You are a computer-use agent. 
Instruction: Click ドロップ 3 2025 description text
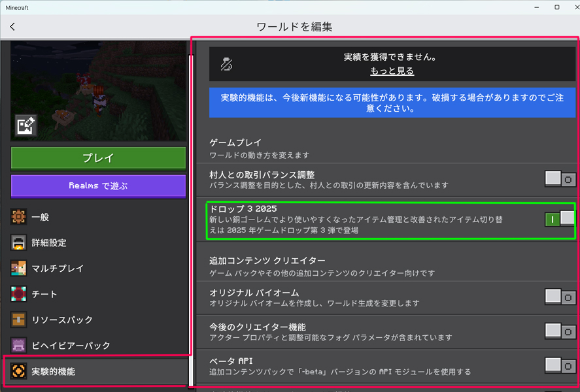pyautogui.click(x=356, y=225)
